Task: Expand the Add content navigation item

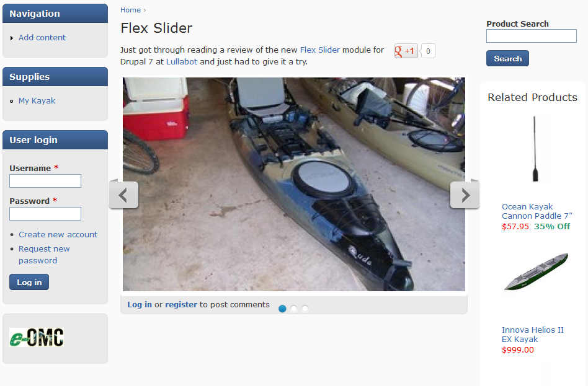Action: (x=42, y=37)
